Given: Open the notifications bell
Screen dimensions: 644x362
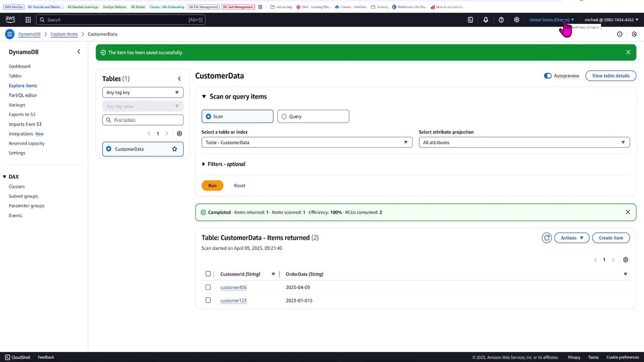Looking at the screenshot, I should click(x=486, y=20).
